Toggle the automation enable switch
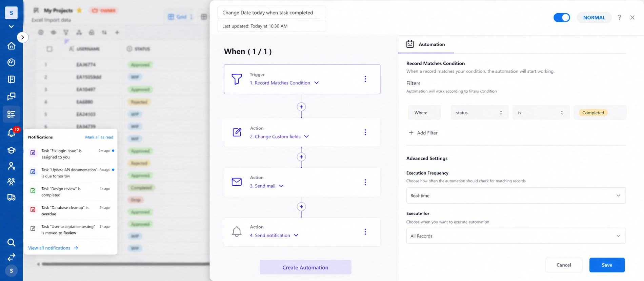The width and height of the screenshot is (644, 281). click(x=562, y=17)
